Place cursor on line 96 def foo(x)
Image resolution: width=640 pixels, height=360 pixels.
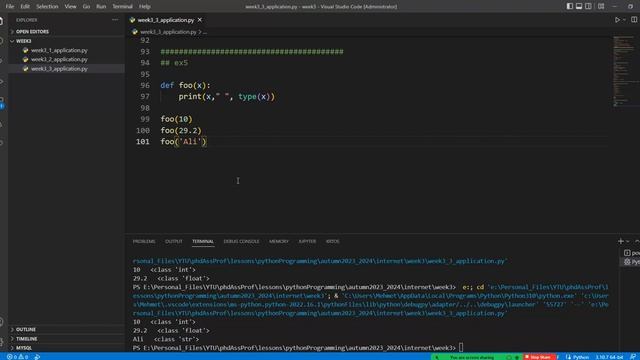point(185,85)
